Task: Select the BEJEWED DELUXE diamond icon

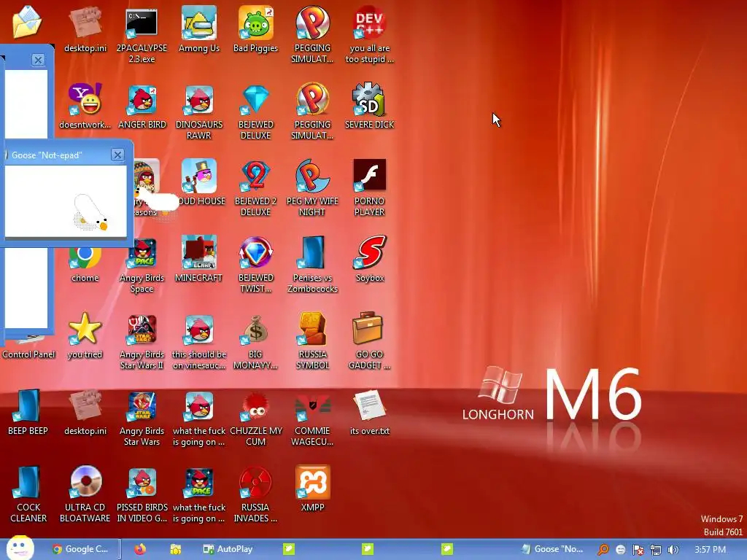Action: pyautogui.click(x=255, y=101)
